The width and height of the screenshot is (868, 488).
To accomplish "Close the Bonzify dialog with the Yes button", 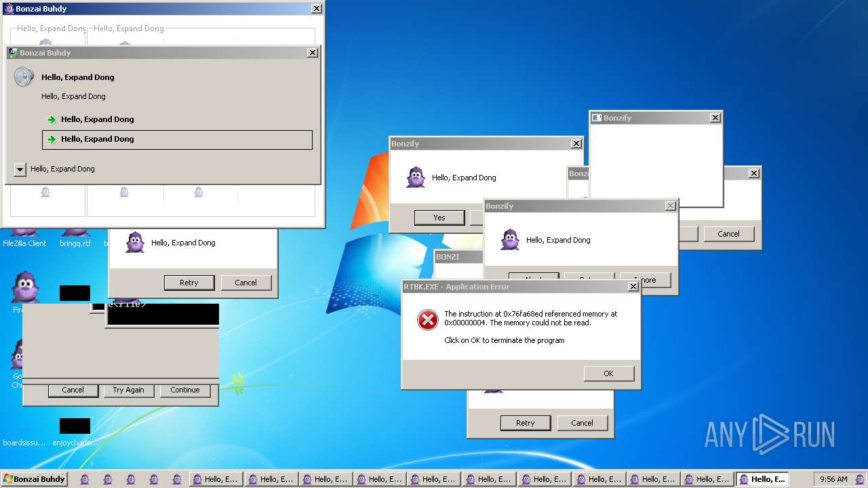I will (x=576, y=144).
